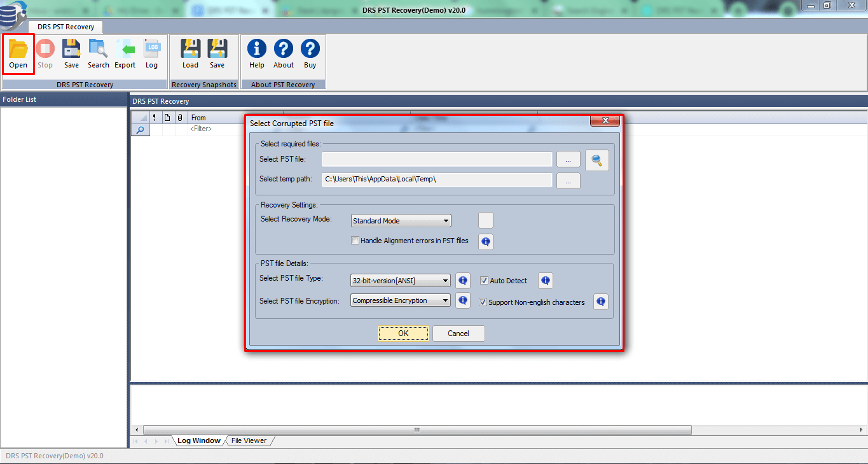868x464 pixels.
Task: Cancel the Select Corrupted PST file dialog
Action: (458, 334)
